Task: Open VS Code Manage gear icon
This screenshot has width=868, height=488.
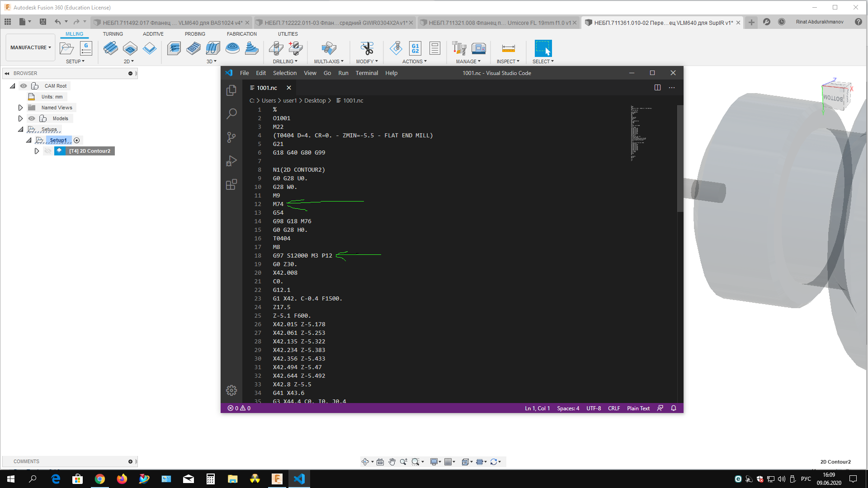Action: point(231,390)
